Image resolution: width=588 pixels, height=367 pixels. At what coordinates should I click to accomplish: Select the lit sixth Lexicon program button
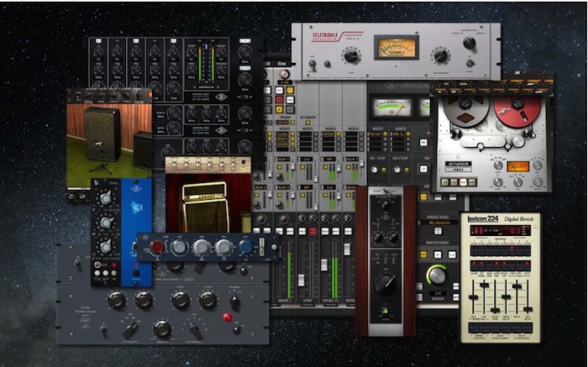tap(511, 250)
